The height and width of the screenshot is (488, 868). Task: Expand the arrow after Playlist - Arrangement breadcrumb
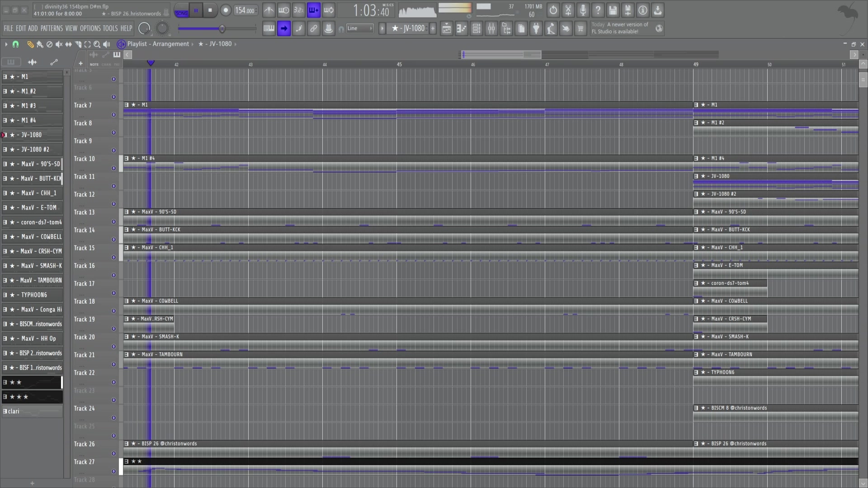click(193, 44)
